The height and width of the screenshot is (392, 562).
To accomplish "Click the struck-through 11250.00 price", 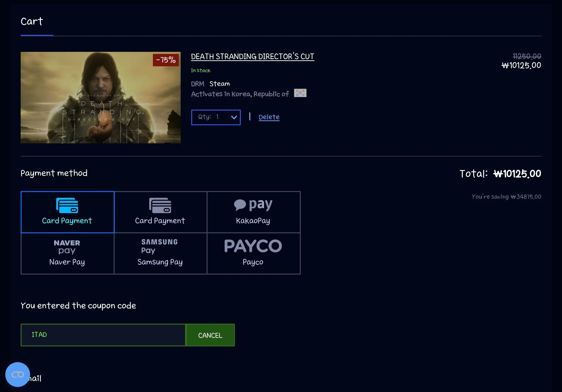I will [527, 56].
